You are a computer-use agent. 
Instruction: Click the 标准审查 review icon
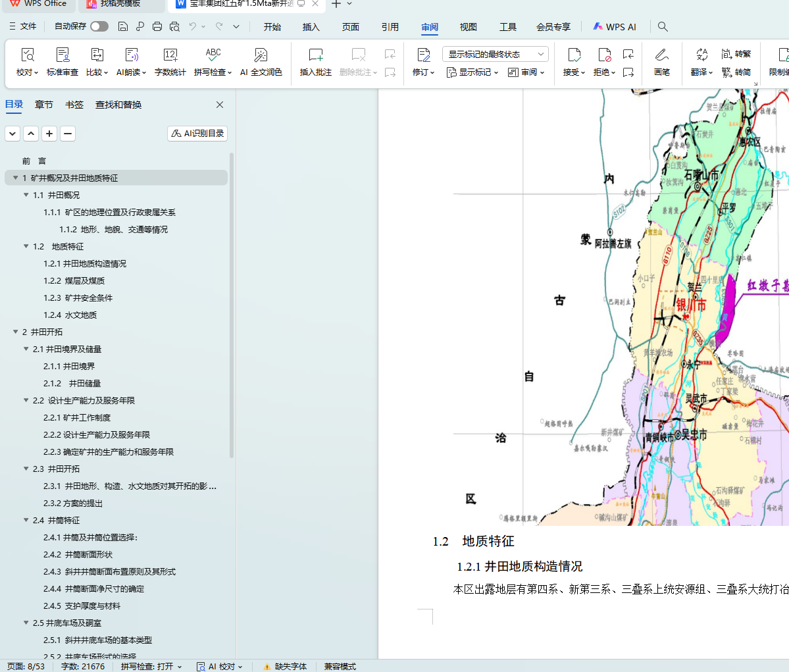click(x=63, y=55)
